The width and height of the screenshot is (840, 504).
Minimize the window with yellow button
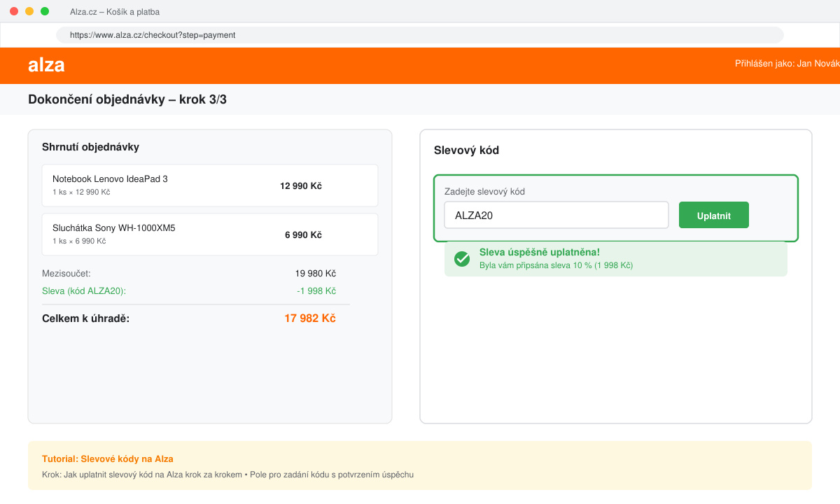29,11
